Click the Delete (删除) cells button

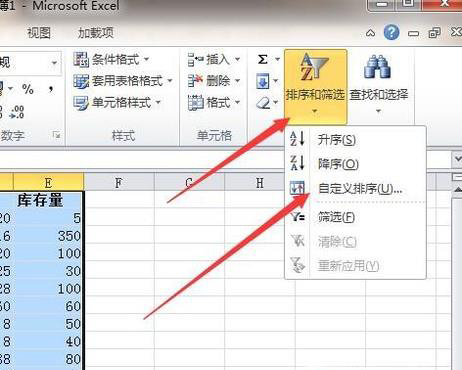coord(214,81)
